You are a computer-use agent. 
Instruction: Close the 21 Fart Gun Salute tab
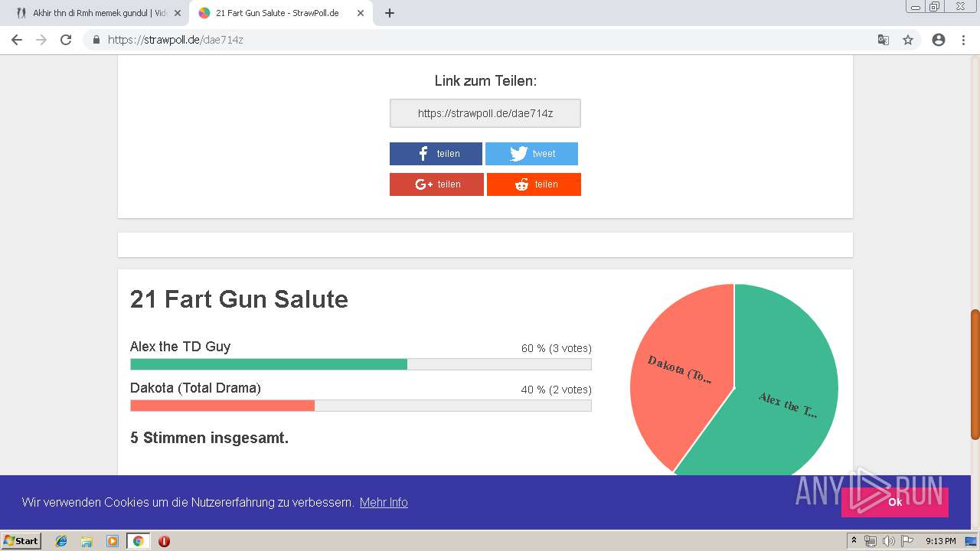pyautogui.click(x=361, y=13)
